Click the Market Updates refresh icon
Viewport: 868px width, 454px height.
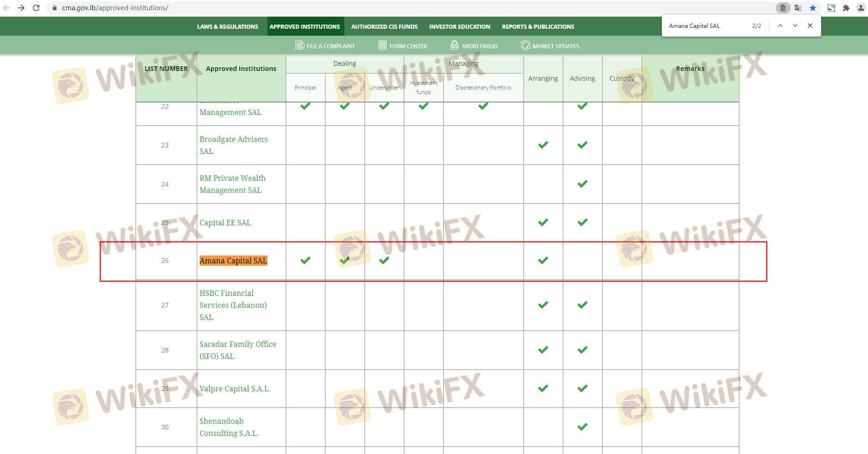(x=525, y=45)
